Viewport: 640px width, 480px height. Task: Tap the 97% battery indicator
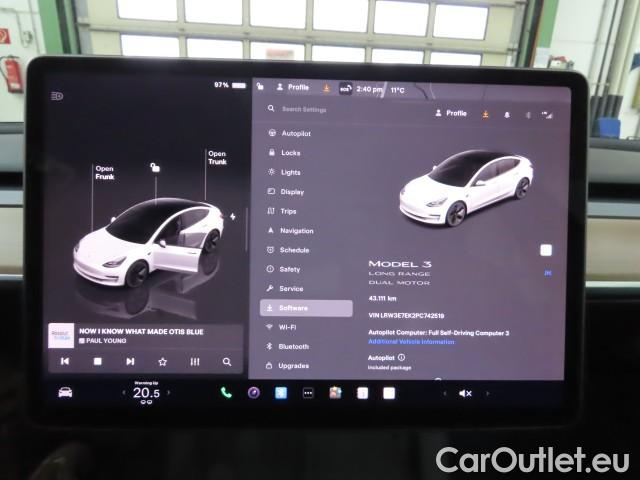click(x=230, y=85)
